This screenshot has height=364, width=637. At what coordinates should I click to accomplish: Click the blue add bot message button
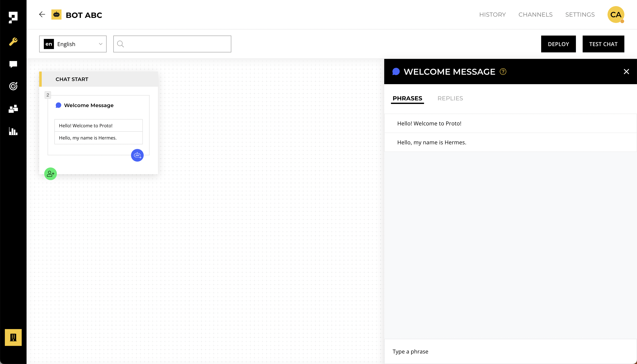click(x=137, y=155)
